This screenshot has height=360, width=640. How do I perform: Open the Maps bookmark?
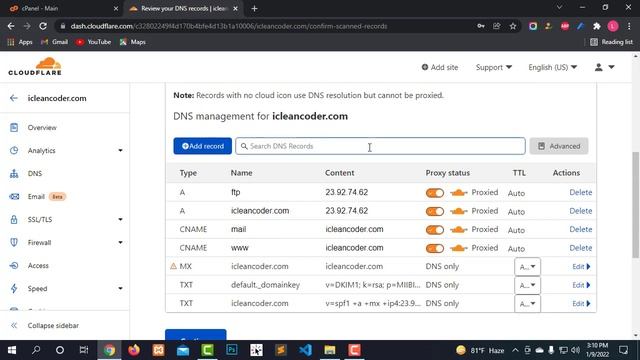[133, 42]
